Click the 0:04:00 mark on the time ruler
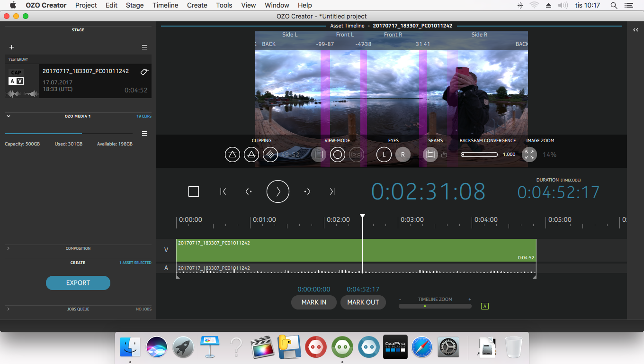Viewport: 644px width, 364px height. pos(486,219)
